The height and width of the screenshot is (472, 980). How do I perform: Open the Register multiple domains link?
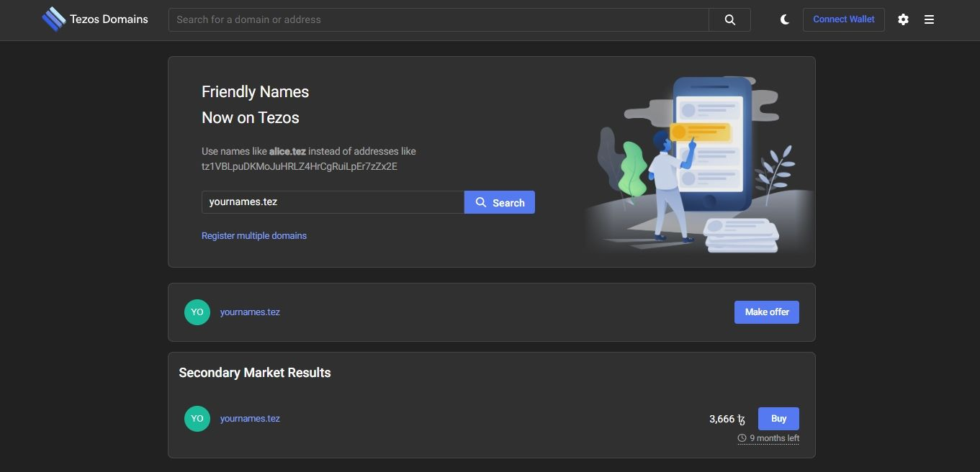(x=254, y=236)
